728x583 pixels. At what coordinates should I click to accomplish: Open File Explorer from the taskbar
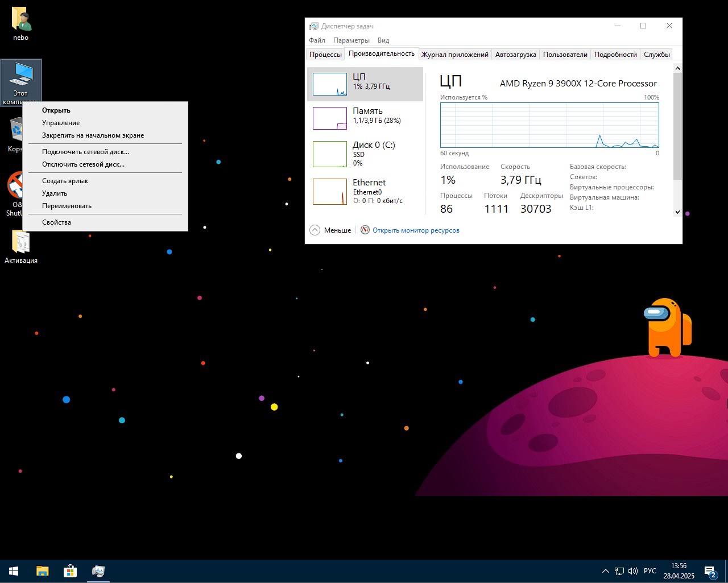tap(42, 570)
